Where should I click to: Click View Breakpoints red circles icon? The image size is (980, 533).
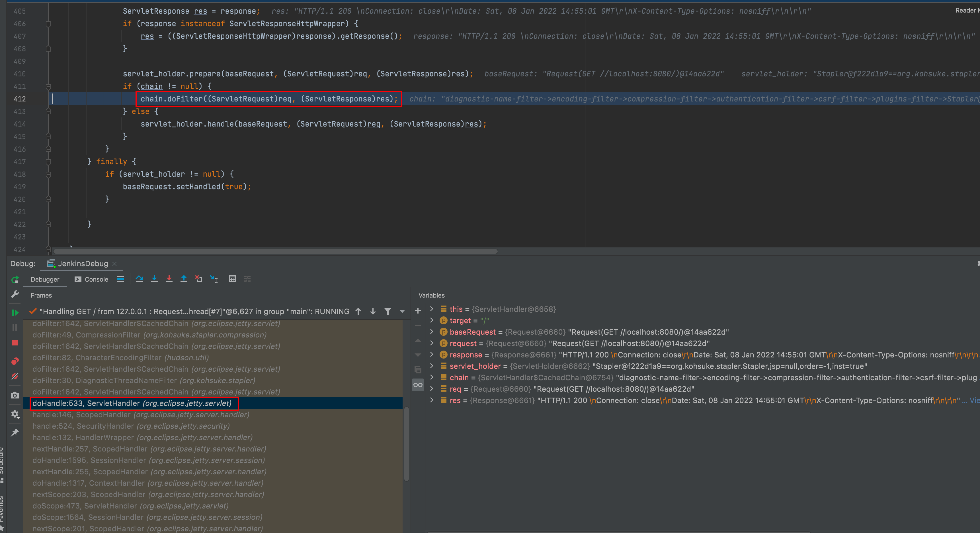pyautogui.click(x=15, y=361)
